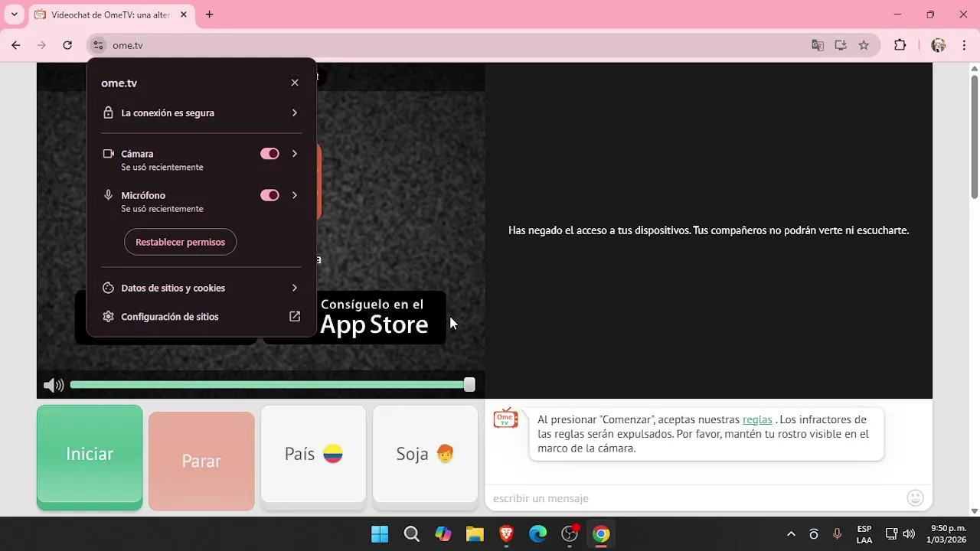
Task: Close the OmeTV browser tab
Action: pyautogui.click(x=184, y=15)
